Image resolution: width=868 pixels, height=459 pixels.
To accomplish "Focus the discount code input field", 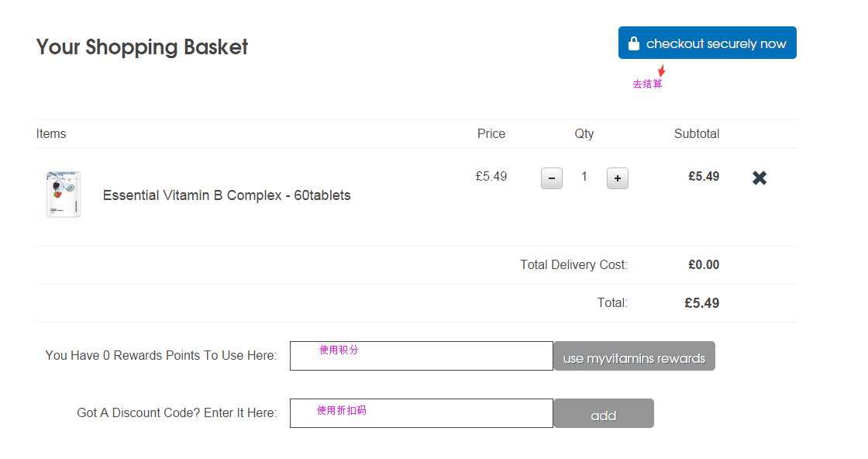I will tap(422, 413).
